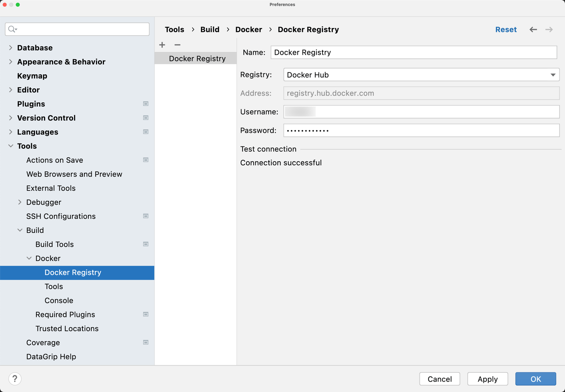Image resolution: width=565 pixels, height=392 pixels.
Task: Open the Keymap settings page
Action: coord(32,76)
